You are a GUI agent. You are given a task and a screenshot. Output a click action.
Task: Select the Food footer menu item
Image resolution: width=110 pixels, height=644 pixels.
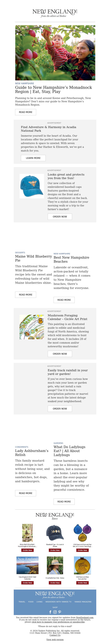(x=31, y=602)
